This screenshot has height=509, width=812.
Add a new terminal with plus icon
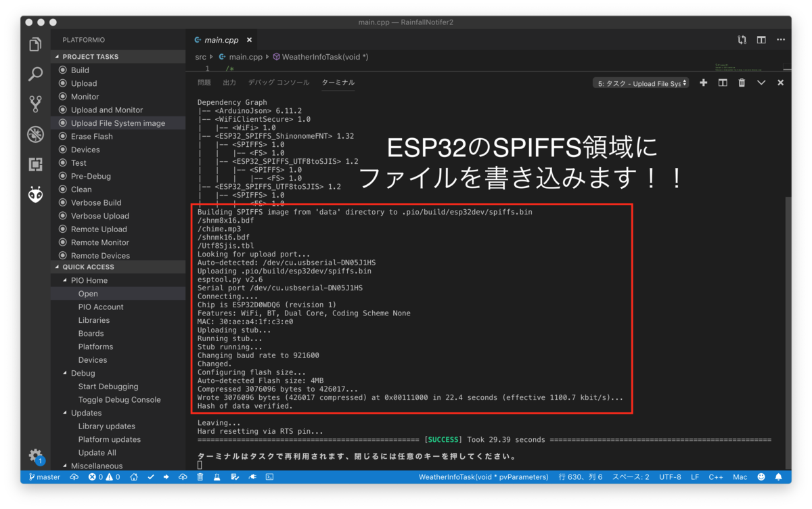click(703, 83)
